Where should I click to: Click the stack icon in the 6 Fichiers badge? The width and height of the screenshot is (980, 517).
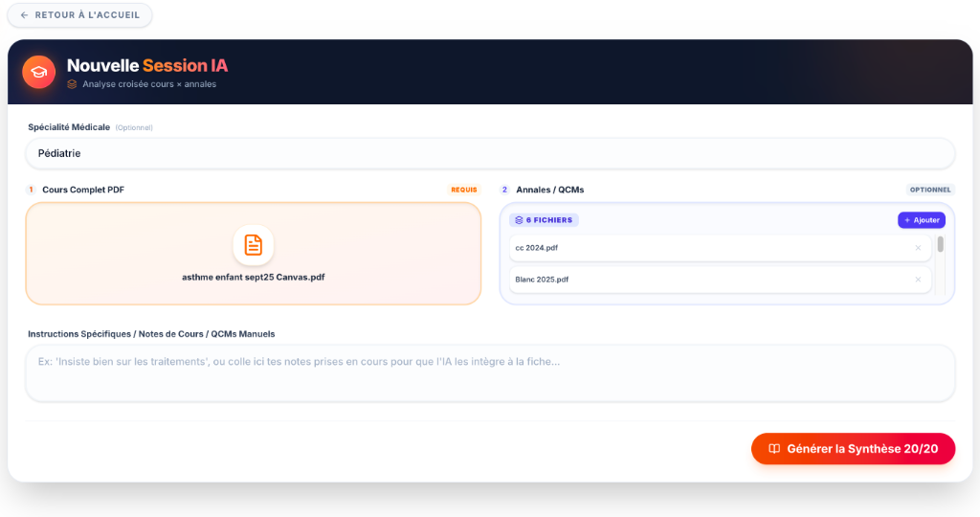tap(519, 220)
